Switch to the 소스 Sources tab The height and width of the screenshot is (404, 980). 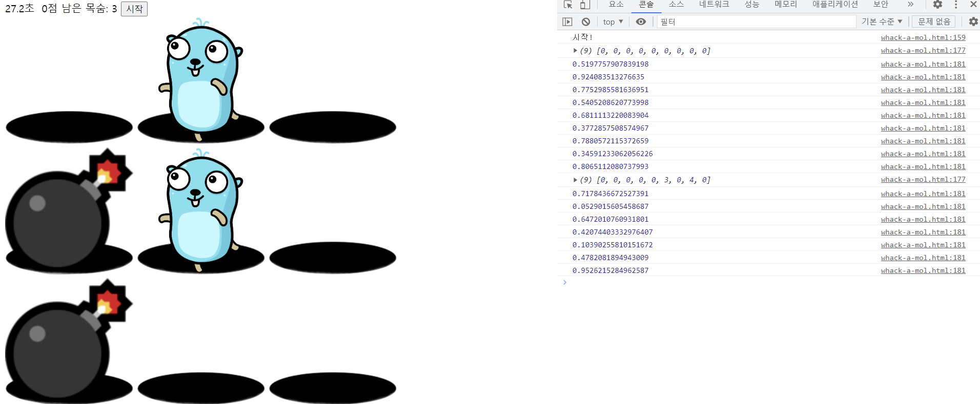[677, 5]
